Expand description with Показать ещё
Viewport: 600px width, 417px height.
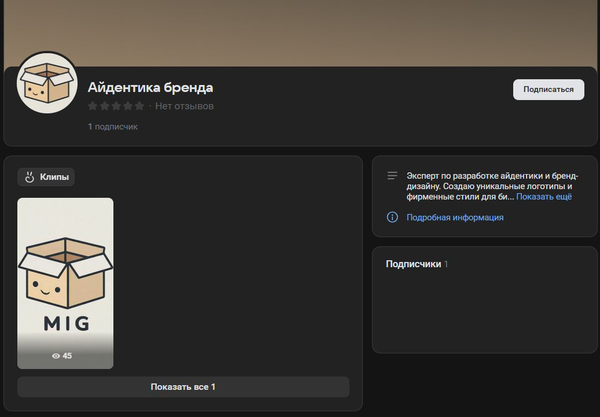click(544, 197)
